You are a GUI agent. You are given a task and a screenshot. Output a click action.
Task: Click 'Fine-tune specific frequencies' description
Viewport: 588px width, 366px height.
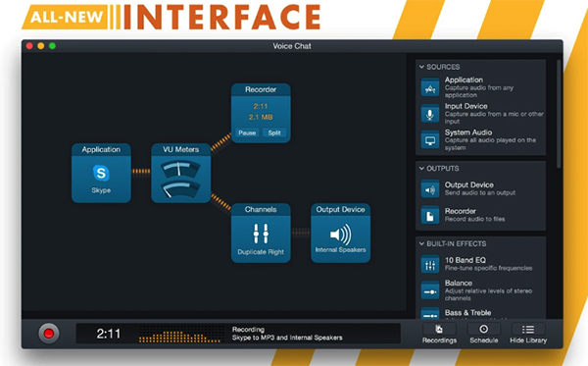pyautogui.click(x=488, y=268)
